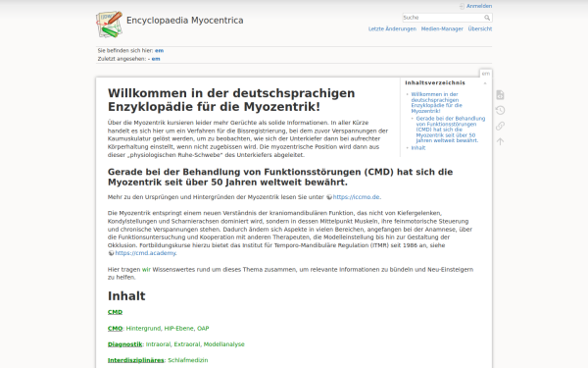Open Letzte Änderungen
The height and width of the screenshot is (368, 588).
coord(392,28)
